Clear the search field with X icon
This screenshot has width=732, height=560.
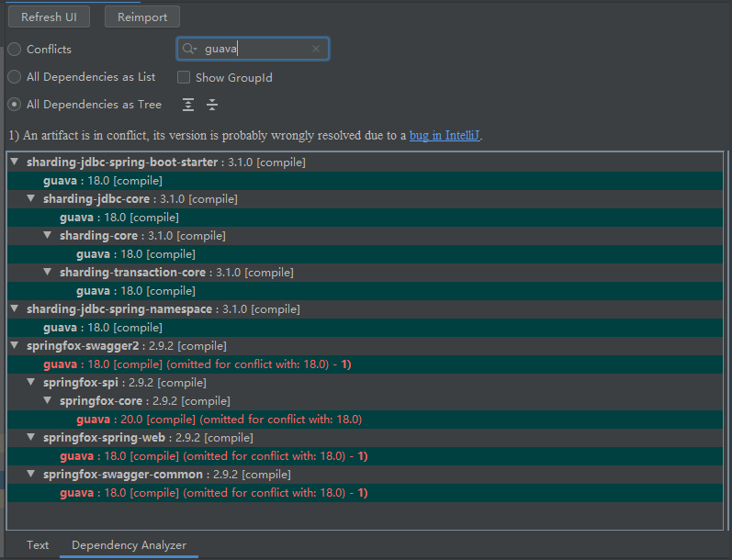pos(316,49)
